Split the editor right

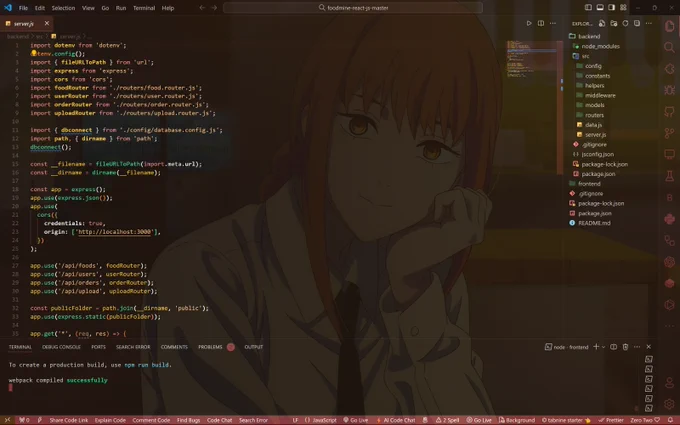pyautogui.click(x=541, y=23)
